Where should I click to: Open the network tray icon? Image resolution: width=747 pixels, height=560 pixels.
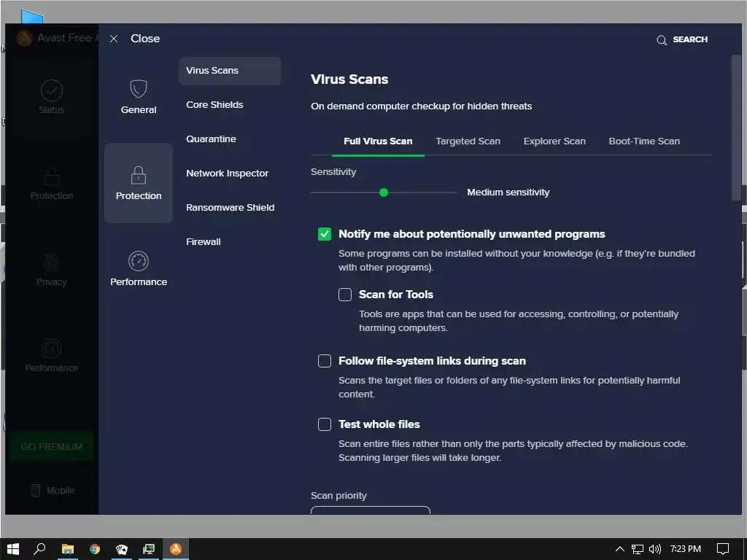(x=638, y=549)
